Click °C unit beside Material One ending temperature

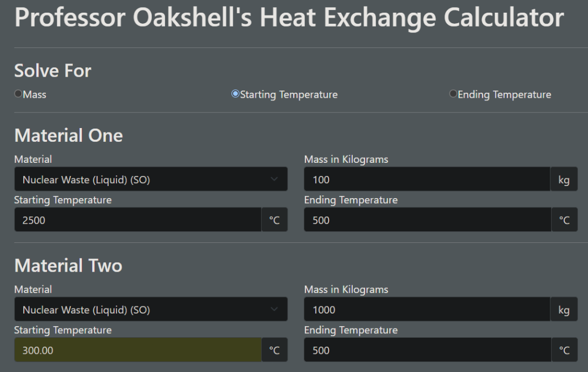(x=564, y=220)
